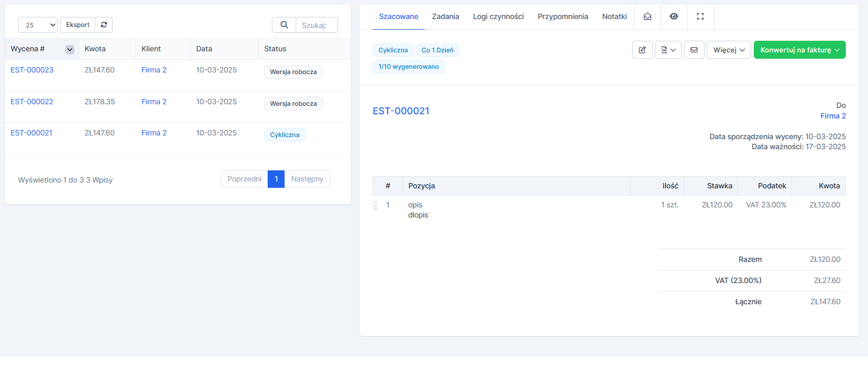Click the magnifier search icon
The image size is (868, 373).
(x=284, y=25)
